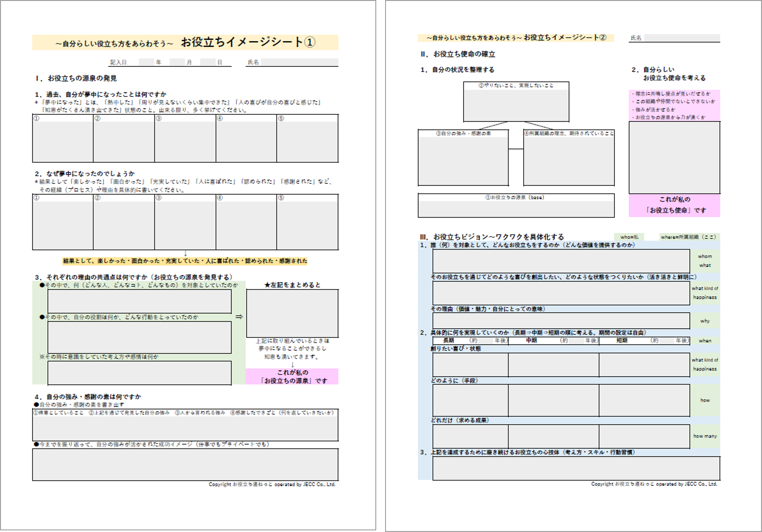The height and width of the screenshot is (532, 762).
Task: Click the 短期 cell in 創りたい喜び・状態 row
Action: [x=645, y=365]
